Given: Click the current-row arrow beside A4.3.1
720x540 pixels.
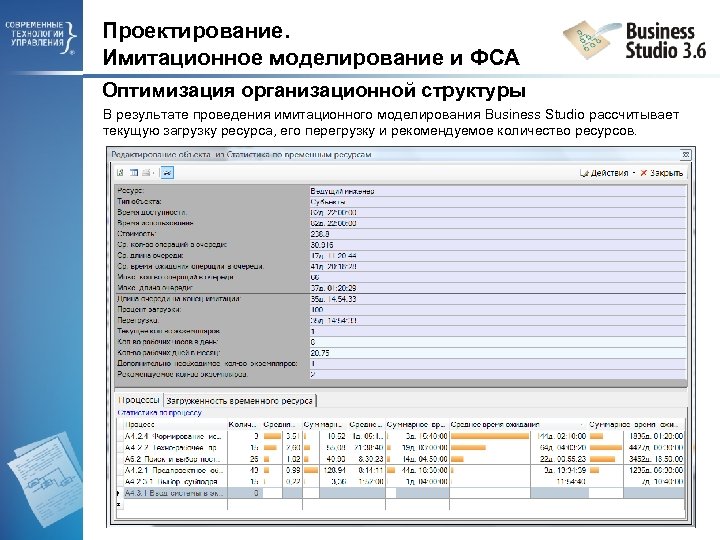Looking at the screenshot, I should pos(119,493).
